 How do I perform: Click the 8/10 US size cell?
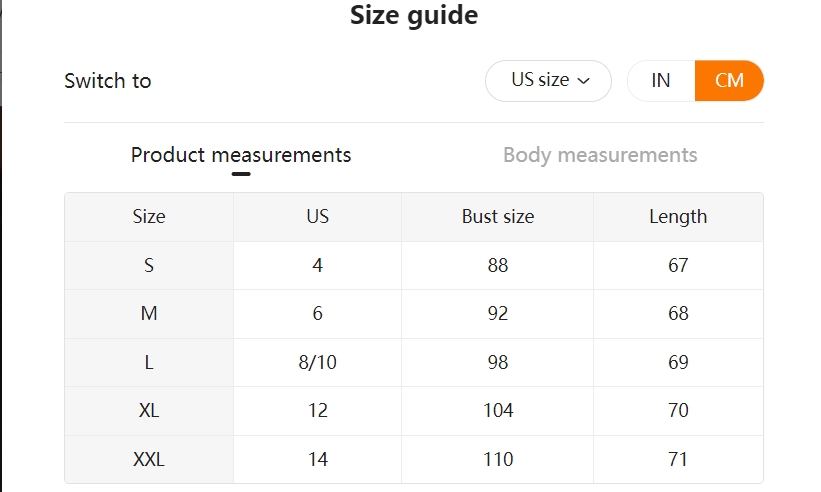click(x=318, y=363)
